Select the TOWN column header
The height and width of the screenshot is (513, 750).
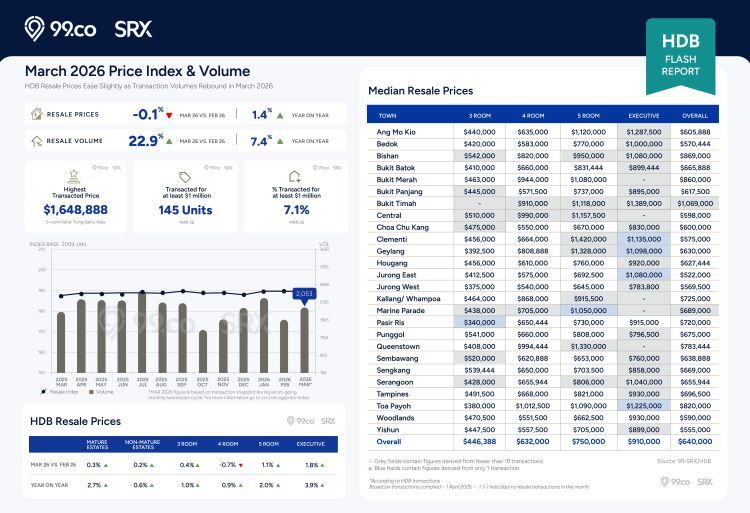[x=388, y=115]
